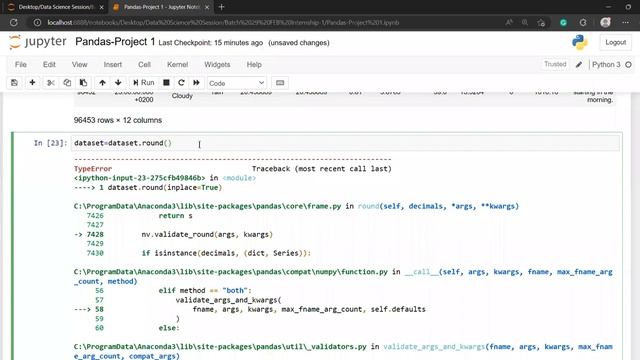Switch to the Desktop/Data Science Session browser tab
This screenshot has height=360, width=640.
pyautogui.click(x=56, y=7)
